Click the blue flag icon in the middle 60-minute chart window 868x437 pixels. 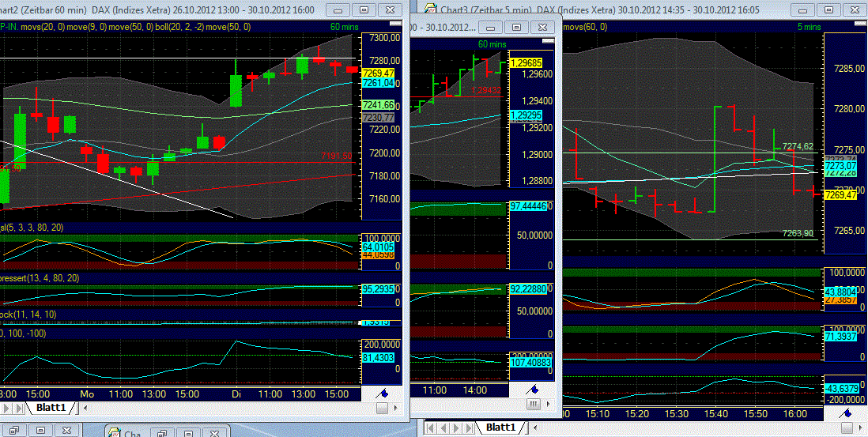click(x=532, y=390)
